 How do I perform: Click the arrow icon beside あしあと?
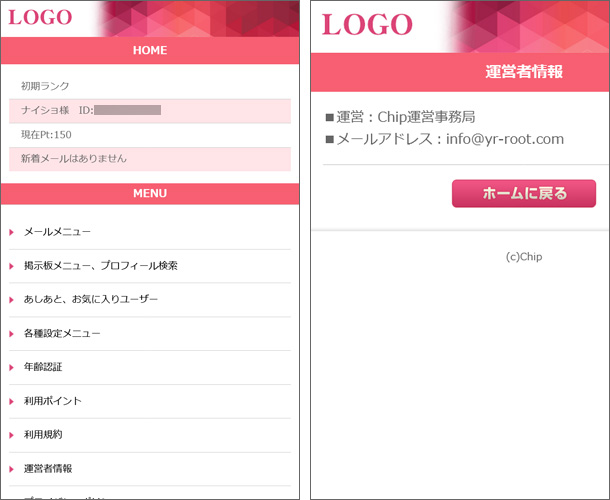11,299
